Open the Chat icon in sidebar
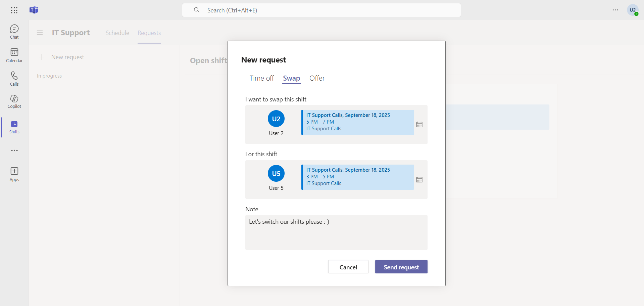644x306 pixels. [x=14, y=32]
